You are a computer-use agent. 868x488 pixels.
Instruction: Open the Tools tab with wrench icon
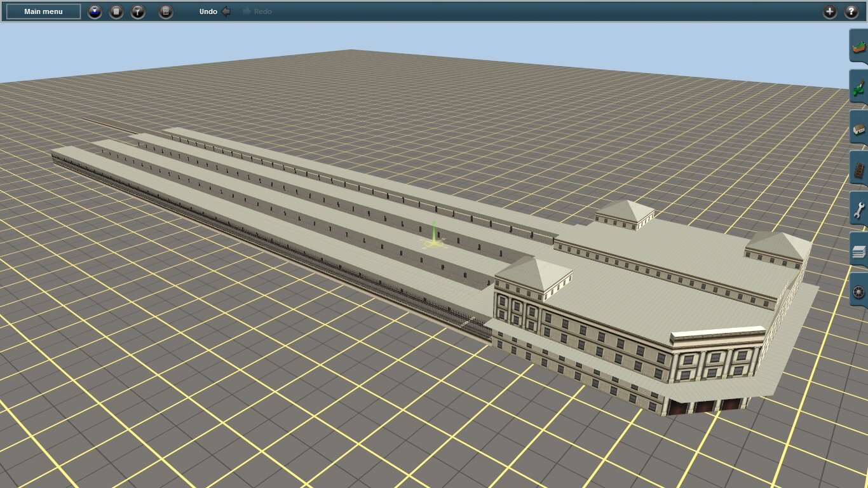[859, 208]
